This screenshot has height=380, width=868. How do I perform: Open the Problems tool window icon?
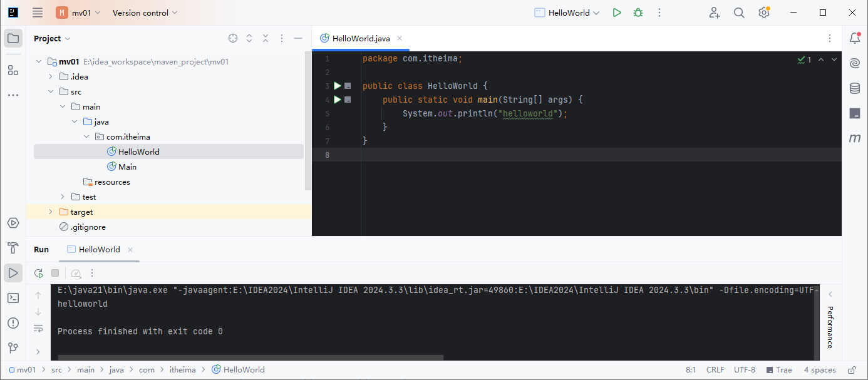13,323
